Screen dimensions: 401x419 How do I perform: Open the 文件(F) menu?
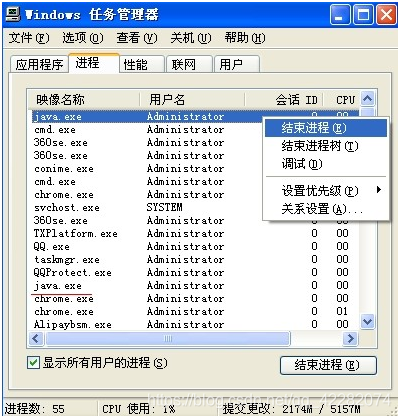(x=29, y=38)
